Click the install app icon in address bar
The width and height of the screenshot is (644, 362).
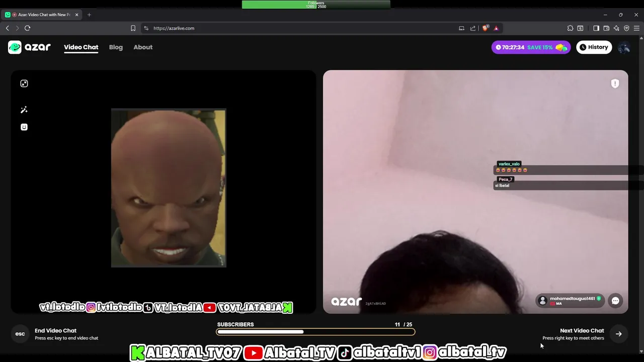[461, 28]
